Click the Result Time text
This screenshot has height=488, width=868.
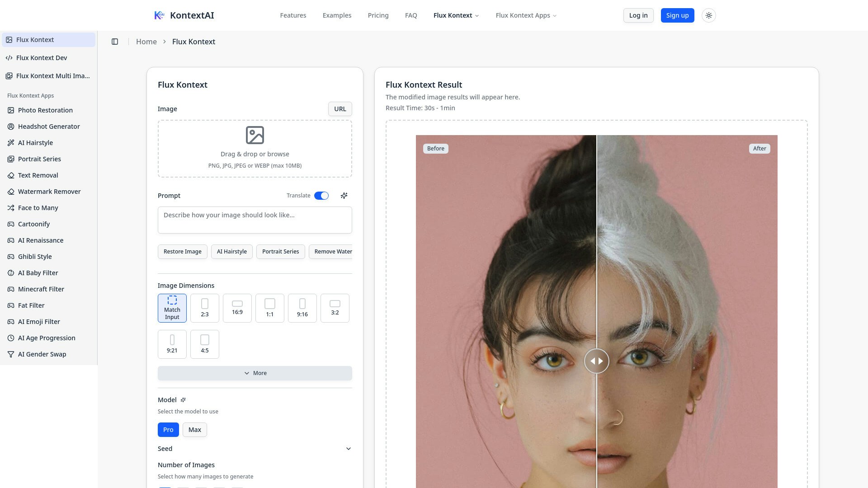coord(420,108)
